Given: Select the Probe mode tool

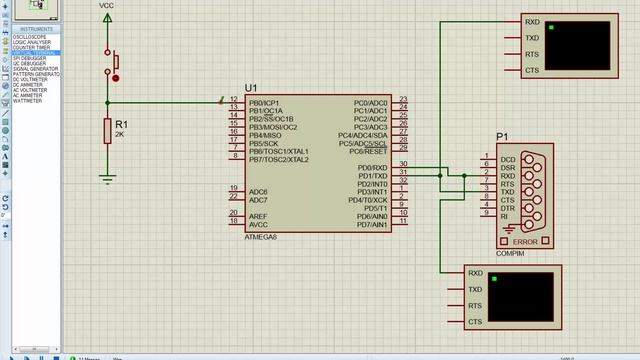Looking at the screenshot, I should tap(5, 94).
